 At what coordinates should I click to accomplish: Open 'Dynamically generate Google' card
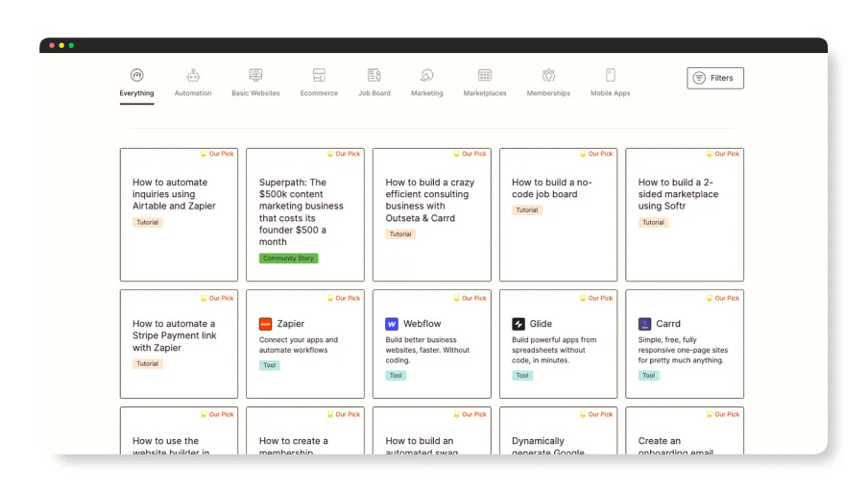coord(558,431)
